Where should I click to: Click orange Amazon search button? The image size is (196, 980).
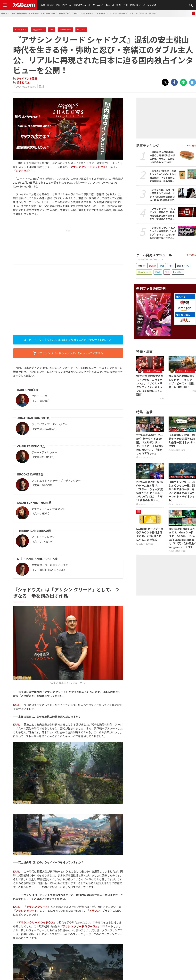coord(68,353)
